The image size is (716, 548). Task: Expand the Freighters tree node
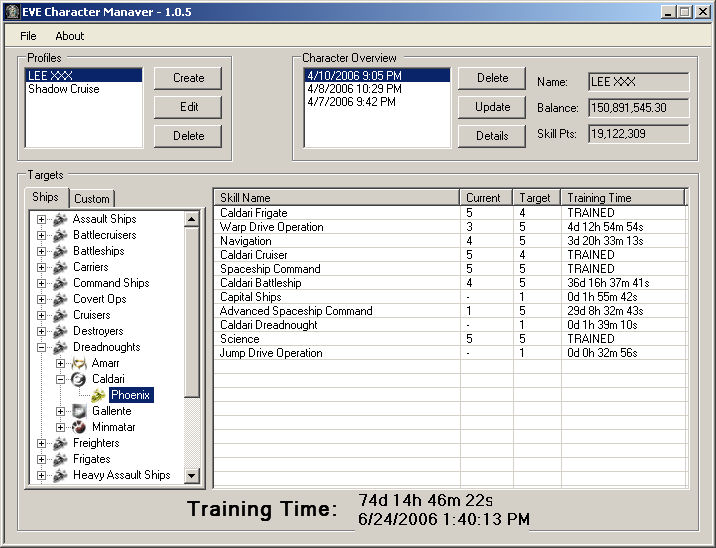[41, 443]
